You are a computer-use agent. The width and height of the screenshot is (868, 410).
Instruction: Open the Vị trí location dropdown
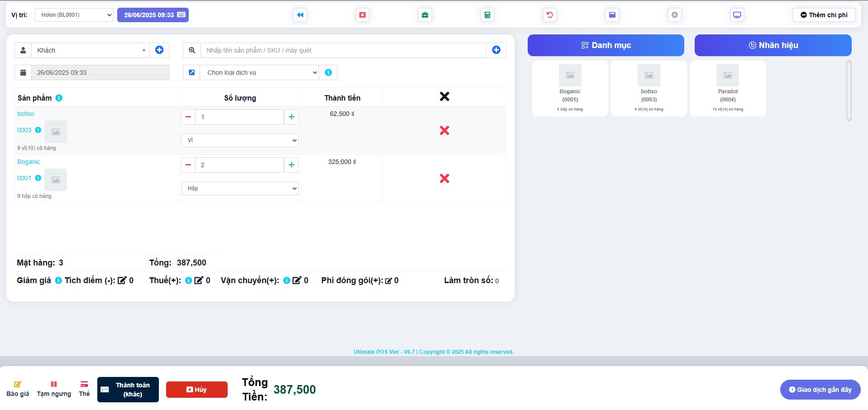(x=74, y=15)
